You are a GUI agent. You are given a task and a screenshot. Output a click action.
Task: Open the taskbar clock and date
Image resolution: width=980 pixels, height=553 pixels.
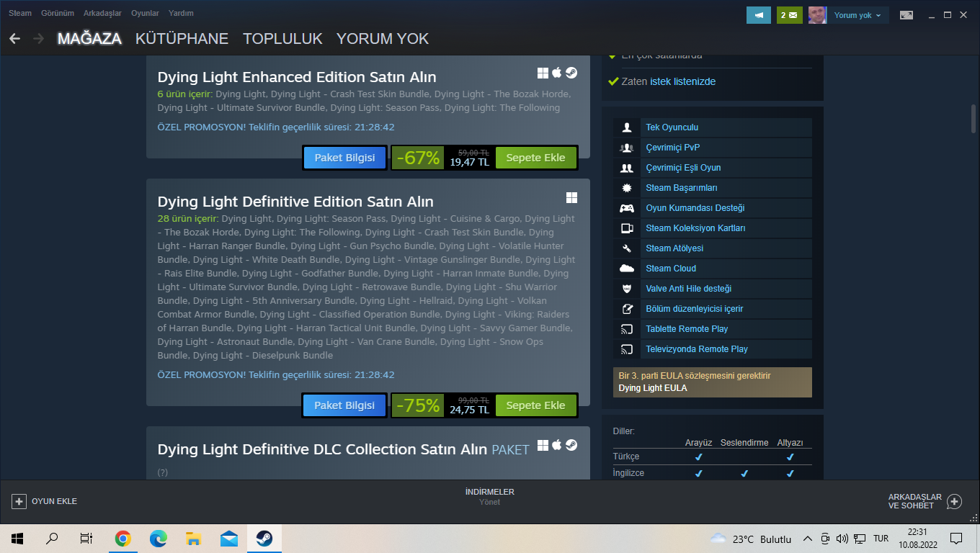918,539
